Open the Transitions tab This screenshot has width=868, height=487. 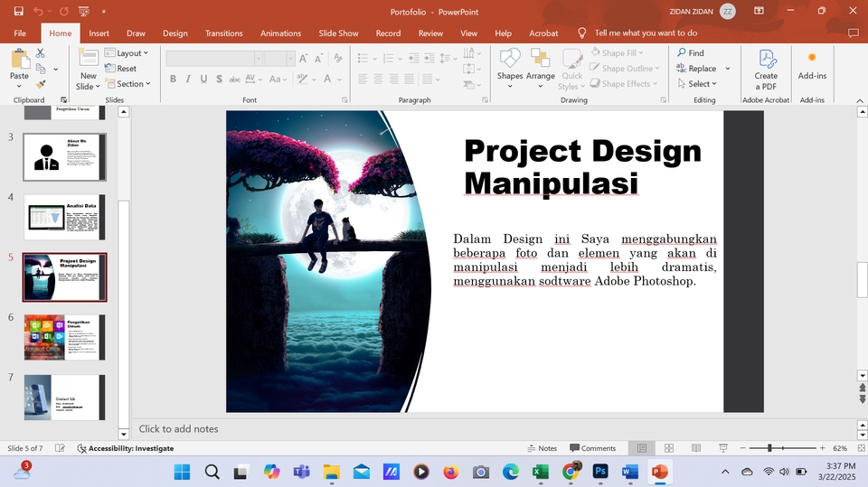(x=223, y=33)
